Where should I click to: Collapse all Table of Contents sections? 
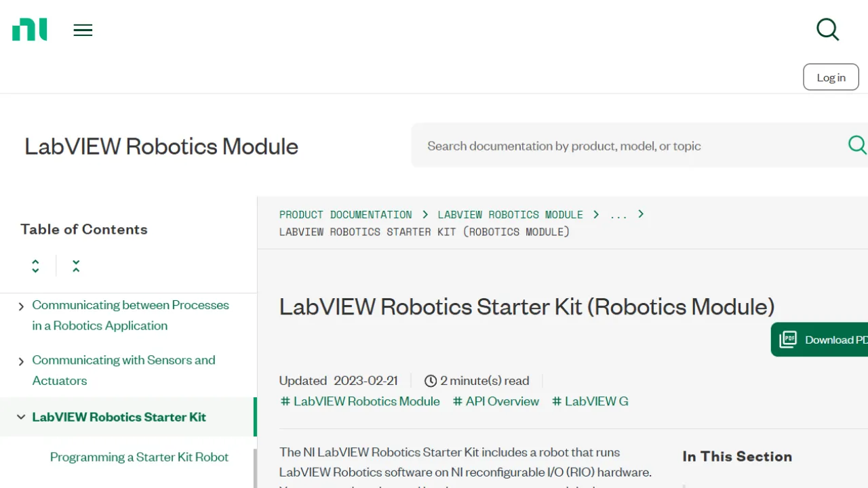[x=75, y=265]
